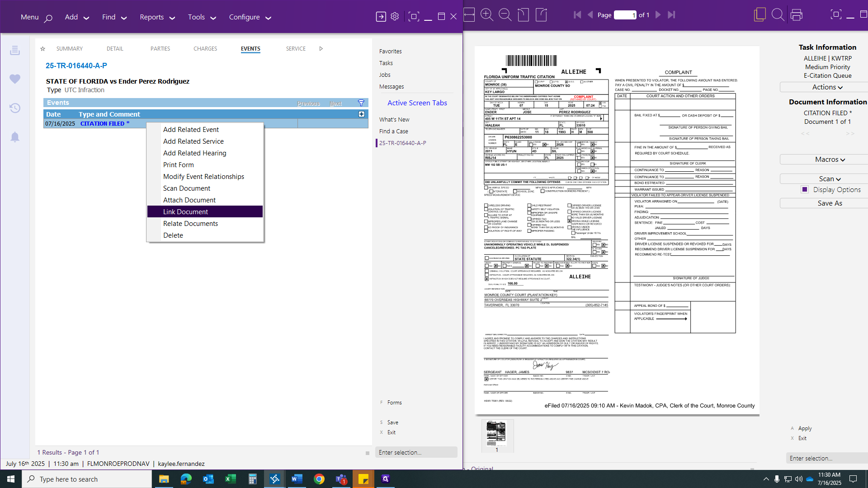This screenshot has height=488, width=868.
Task: Expand the Macros dropdown
Action: click(830, 160)
